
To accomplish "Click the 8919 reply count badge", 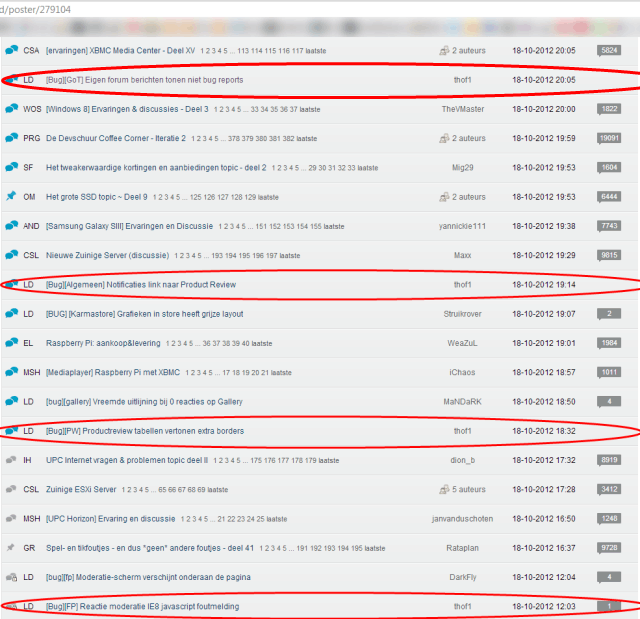I will [609, 460].
